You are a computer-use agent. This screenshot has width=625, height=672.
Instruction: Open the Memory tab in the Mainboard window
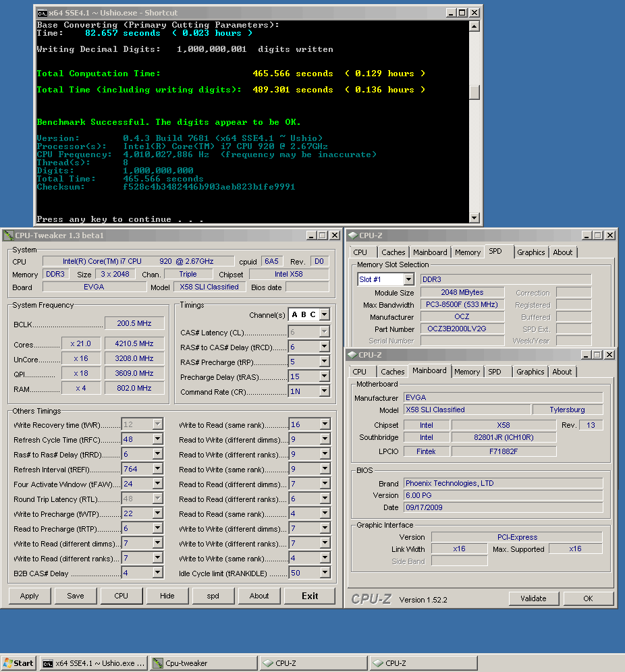click(x=467, y=372)
